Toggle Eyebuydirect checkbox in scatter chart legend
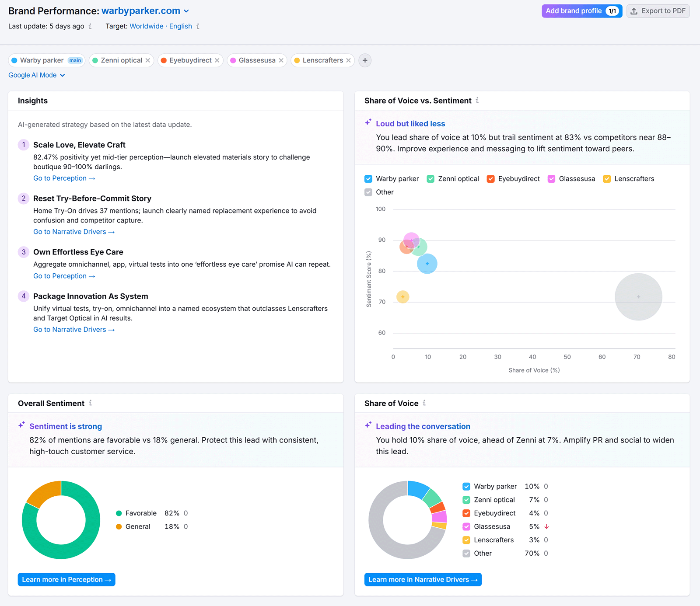 tap(490, 179)
